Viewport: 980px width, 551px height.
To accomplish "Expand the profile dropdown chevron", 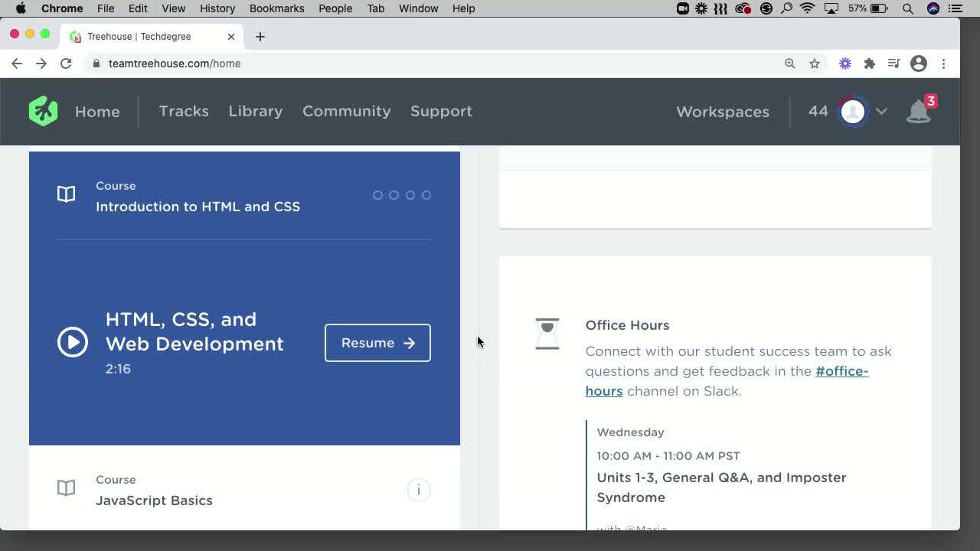I will (x=881, y=111).
